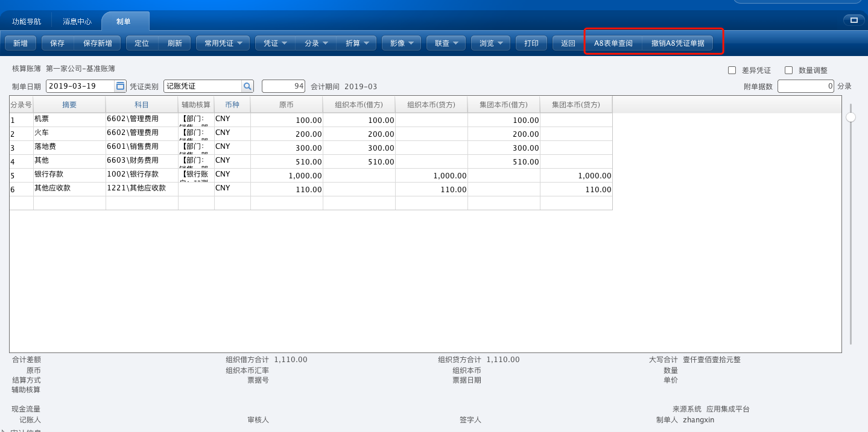
Task: Expand the 分录 dropdown in toolbar
Action: 316,43
